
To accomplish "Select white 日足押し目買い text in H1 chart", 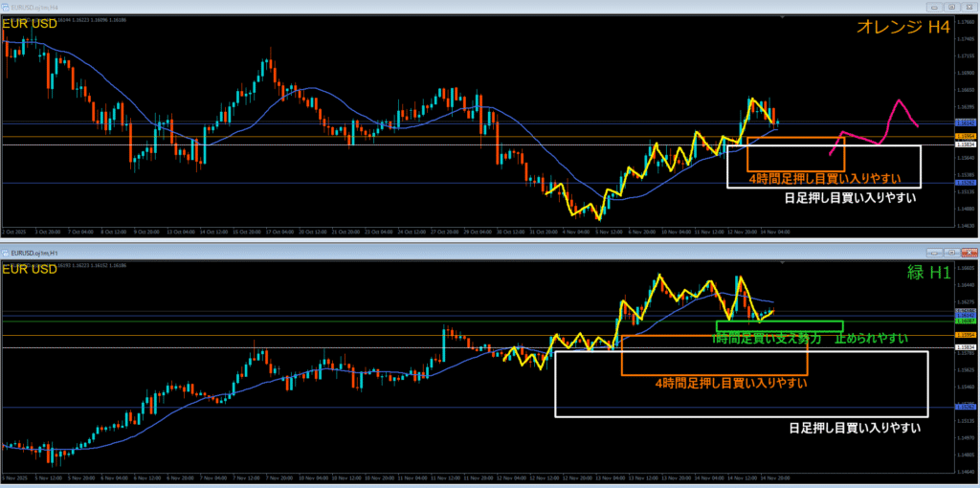I will [855, 428].
